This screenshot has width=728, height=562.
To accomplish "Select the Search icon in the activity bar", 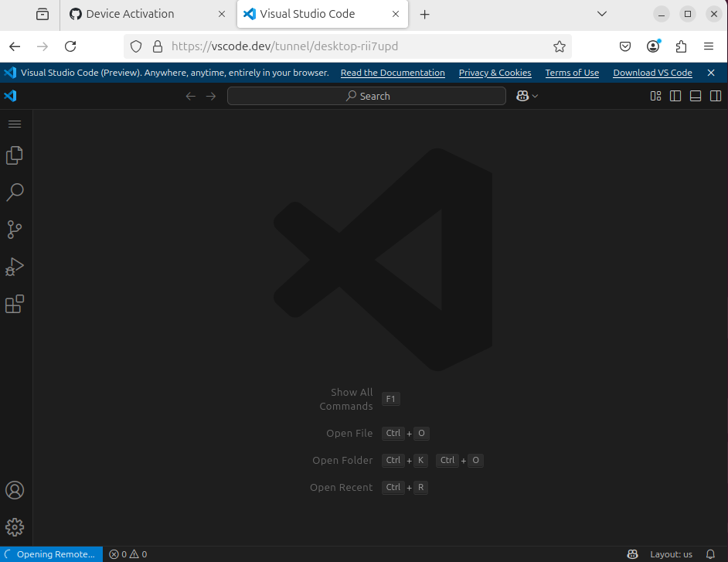I will pyautogui.click(x=14, y=192).
